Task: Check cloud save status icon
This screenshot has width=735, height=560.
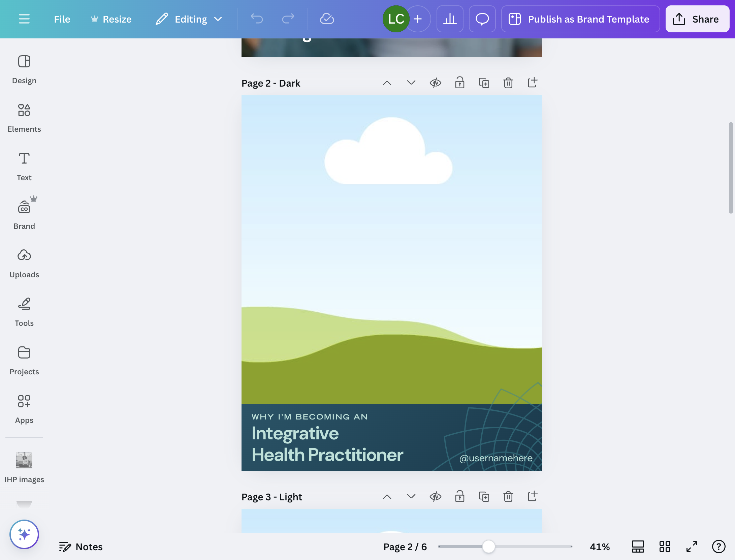Action: pyautogui.click(x=327, y=19)
